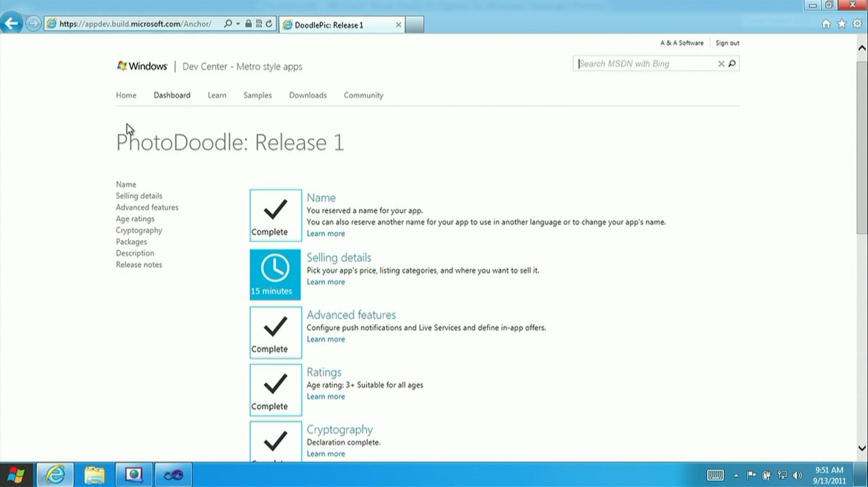868x487 pixels.
Task: Open the Home navigation item
Action: [126, 95]
